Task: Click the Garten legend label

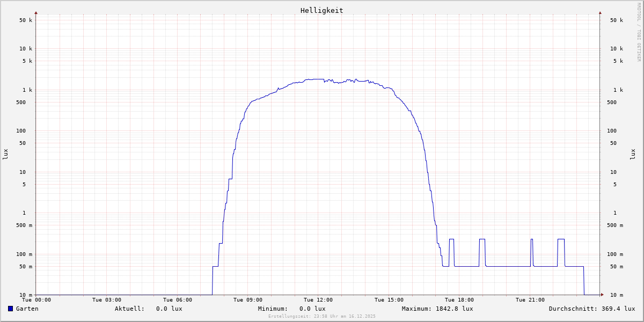Action: (x=27, y=309)
